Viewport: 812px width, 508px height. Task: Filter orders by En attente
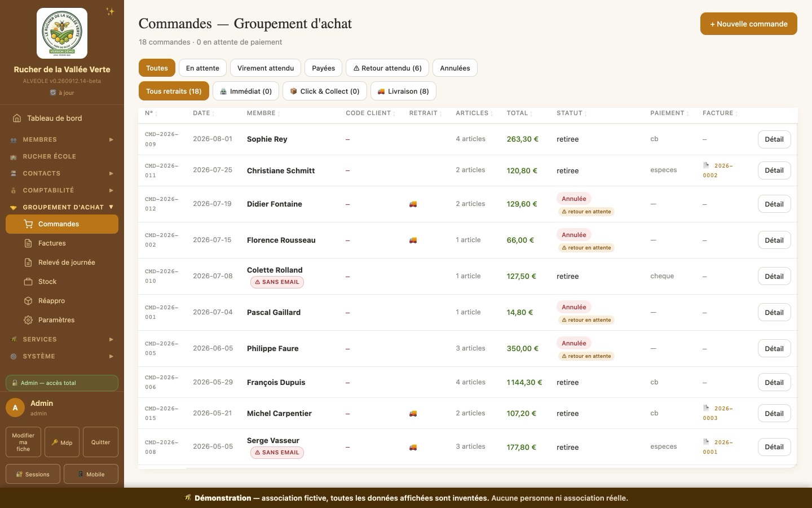[202, 68]
